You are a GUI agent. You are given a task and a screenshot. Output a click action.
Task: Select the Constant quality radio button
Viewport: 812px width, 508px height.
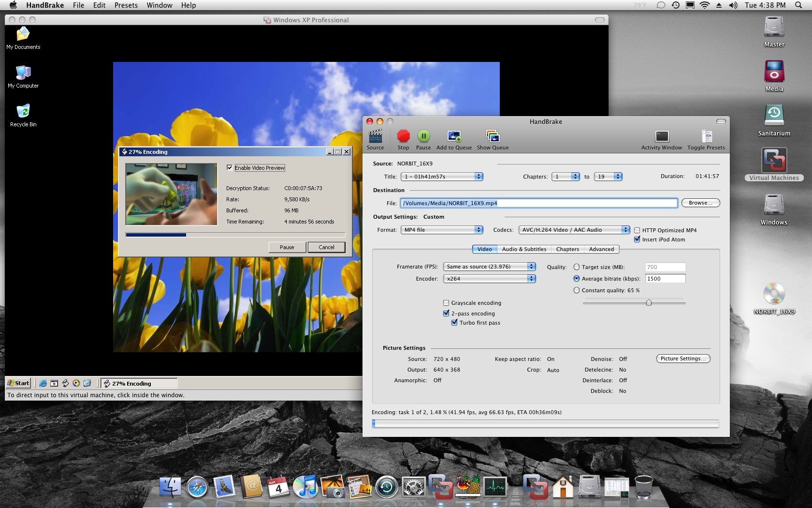[x=576, y=290]
